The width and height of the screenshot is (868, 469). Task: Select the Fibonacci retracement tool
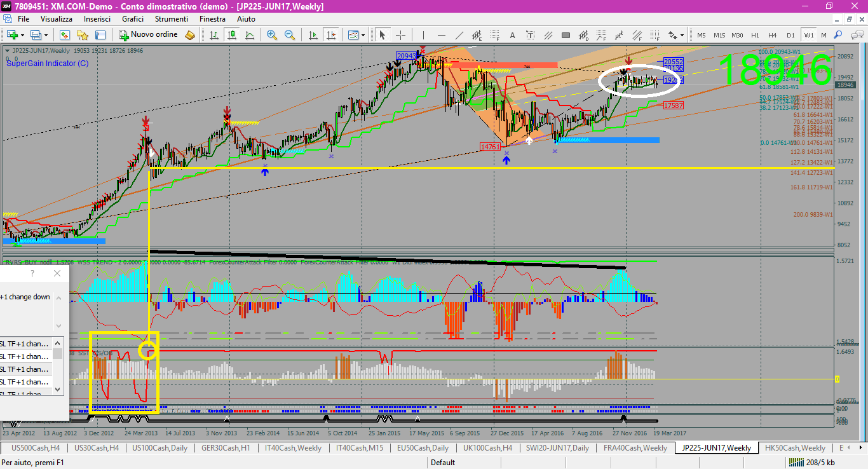494,35
